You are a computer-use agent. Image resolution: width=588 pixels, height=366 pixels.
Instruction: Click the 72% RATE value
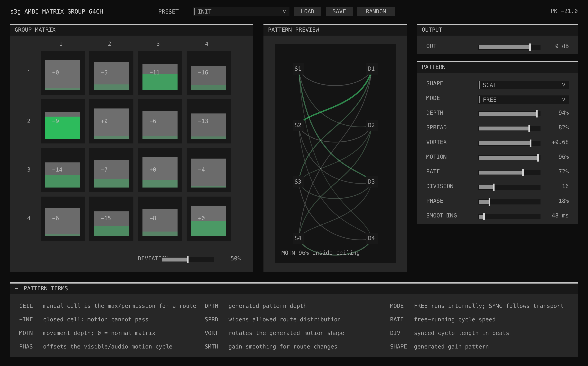point(563,172)
